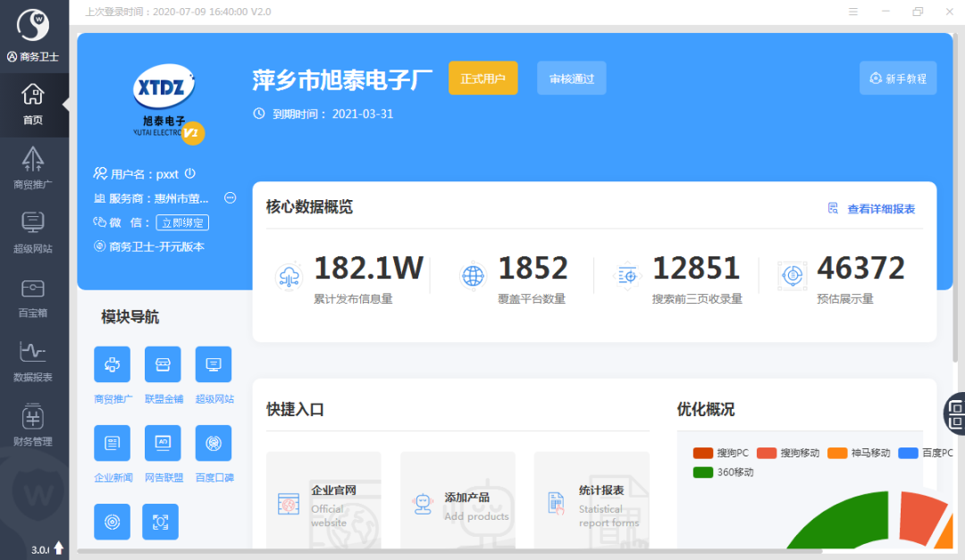Click the 百度口碑 module icon
This screenshot has width=965, height=560.
tap(214, 443)
